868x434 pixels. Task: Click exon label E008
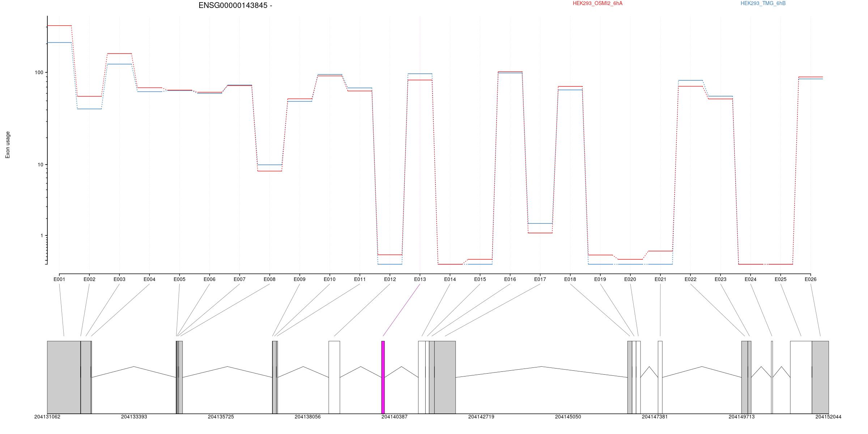[x=269, y=279]
